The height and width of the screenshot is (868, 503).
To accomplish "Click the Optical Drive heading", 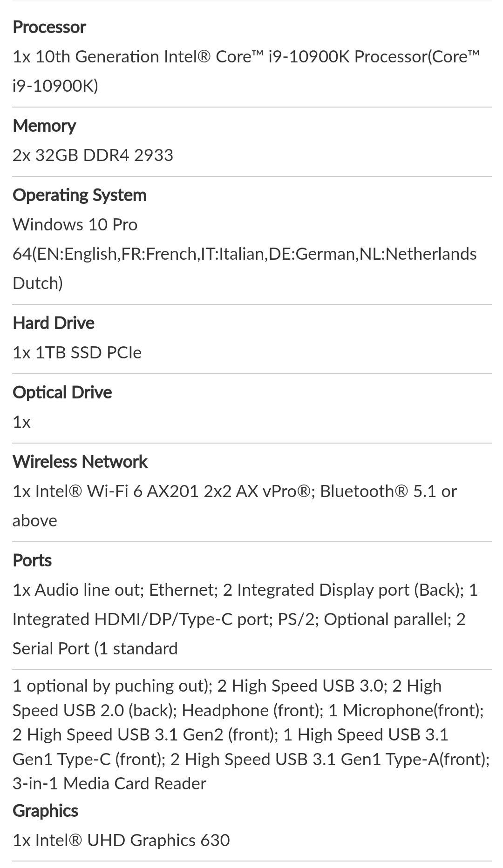I will [x=62, y=393].
